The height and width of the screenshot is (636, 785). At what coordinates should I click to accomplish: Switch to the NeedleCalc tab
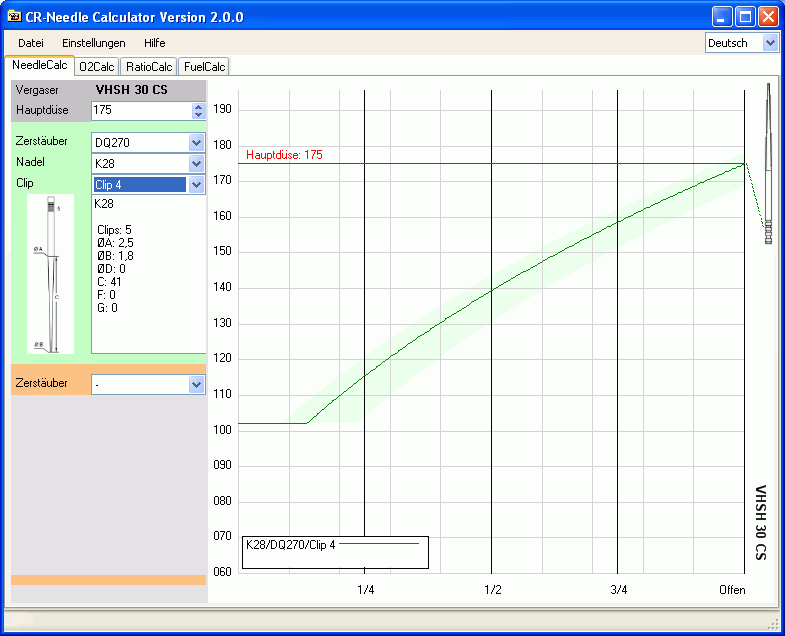click(40, 65)
